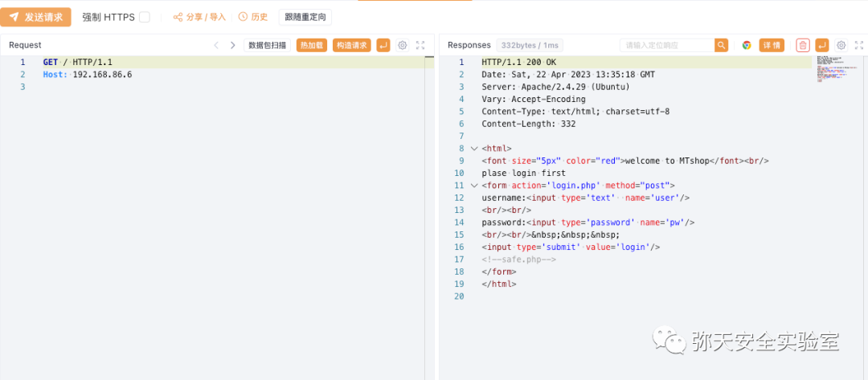This screenshot has height=380, width=868.
Task: Click the 数据包扫描 packet scan button
Action: [x=268, y=45]
